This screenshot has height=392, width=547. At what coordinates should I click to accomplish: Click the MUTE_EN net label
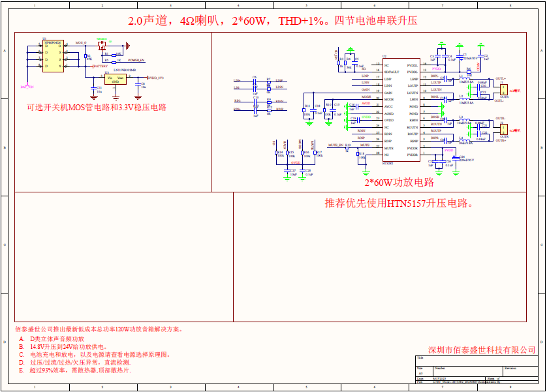(336, 145)
